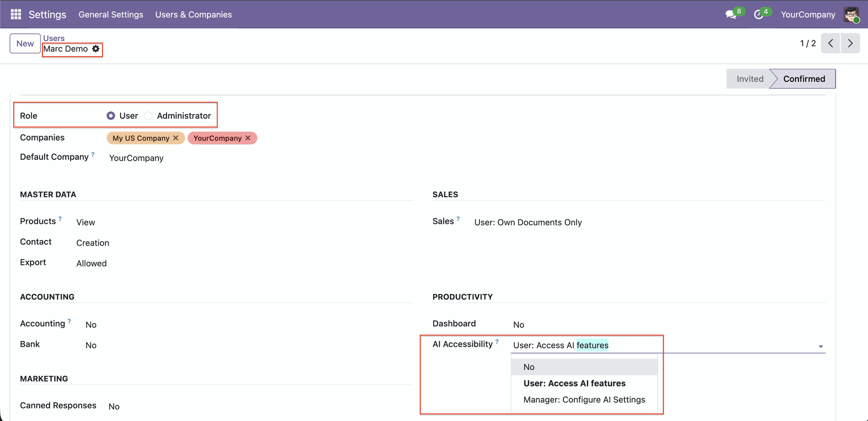Choose Manager: Configure AI Settings option
This screenshot has height=421, width=868.
click(584, 400)
